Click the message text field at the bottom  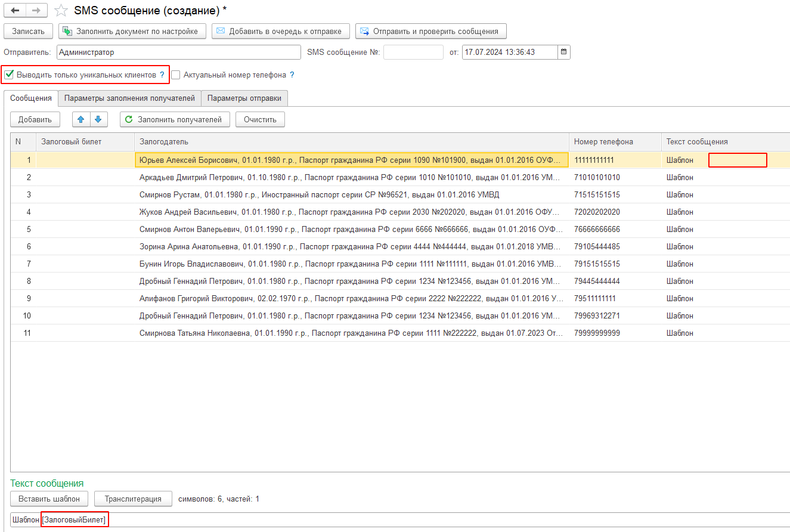point(400,520)
